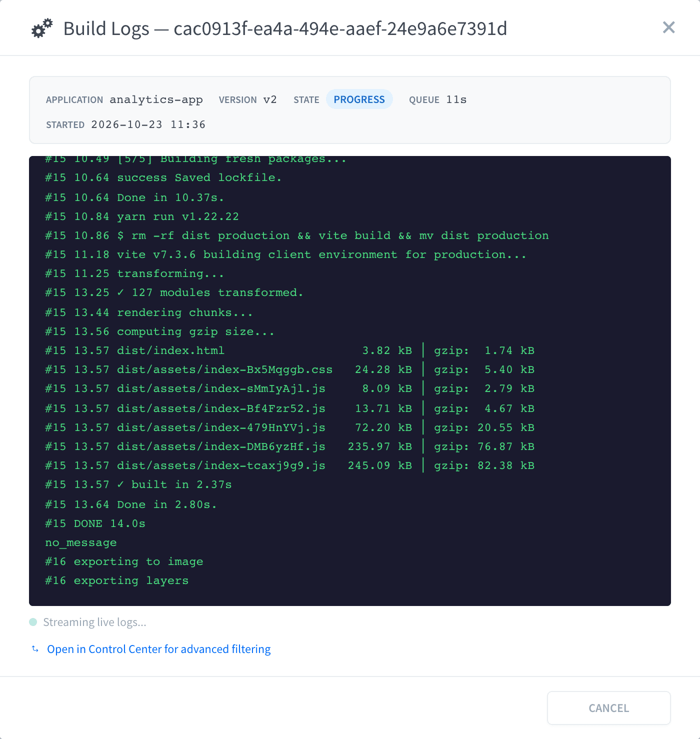
Task: Select the application name analytics-app
Action: (156, 99)
